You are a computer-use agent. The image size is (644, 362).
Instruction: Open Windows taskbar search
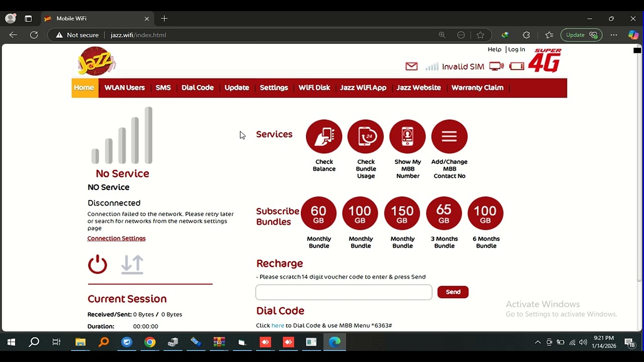pyautogui.click(x=34, y=342)
